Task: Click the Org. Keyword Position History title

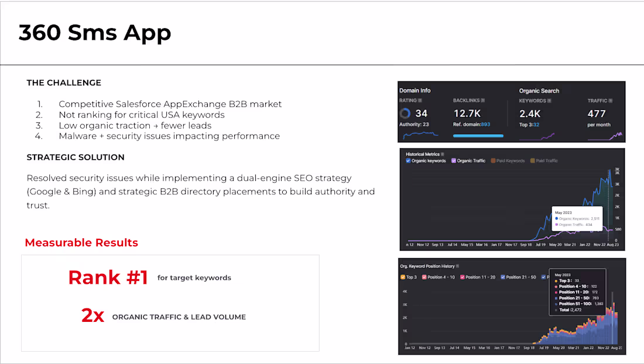Action: pyautogui.click(x=427, y=266)
